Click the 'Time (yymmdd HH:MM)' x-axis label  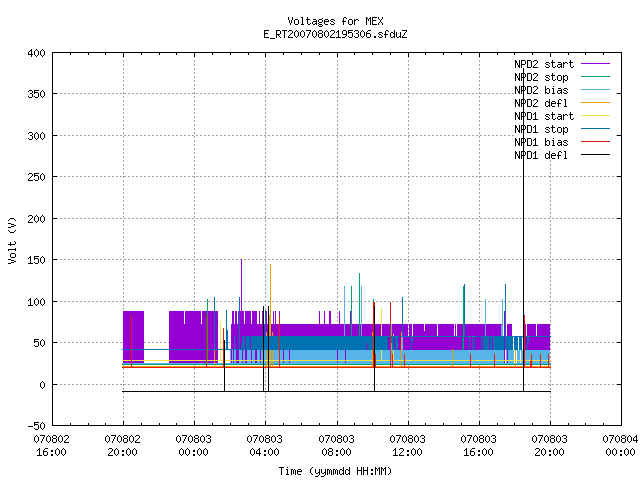coord(335,471)
